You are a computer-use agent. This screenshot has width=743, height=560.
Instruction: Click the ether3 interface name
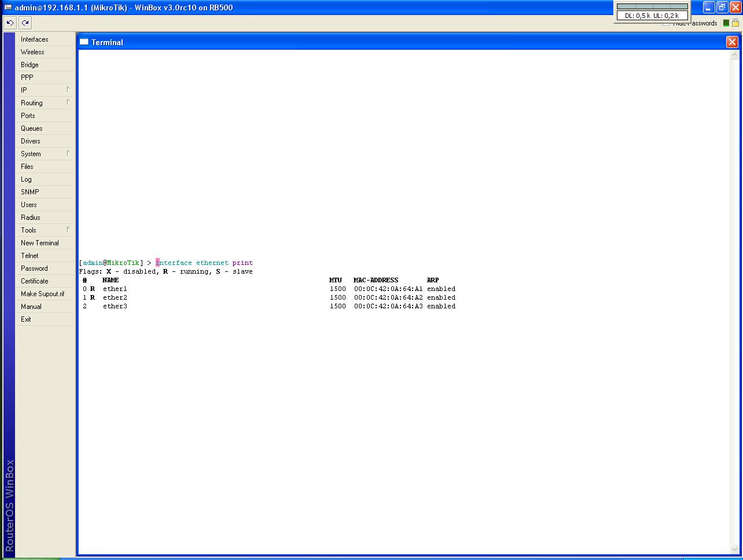coord(115,306)
